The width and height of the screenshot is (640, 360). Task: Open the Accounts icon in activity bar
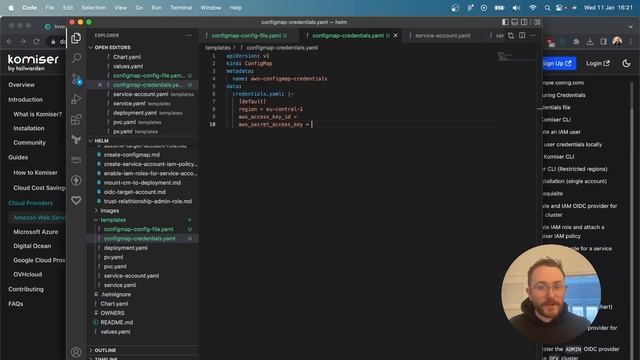click(76, 351)
